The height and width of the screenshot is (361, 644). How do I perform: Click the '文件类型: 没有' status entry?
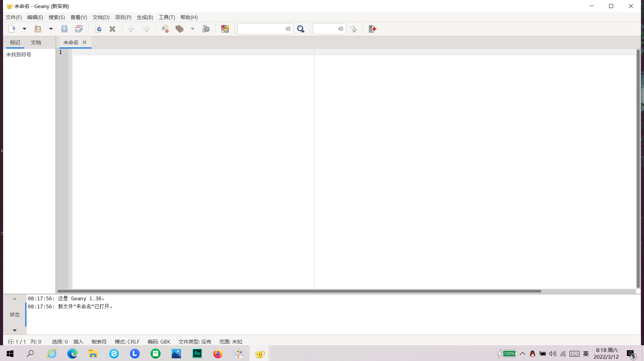point(195,342)
